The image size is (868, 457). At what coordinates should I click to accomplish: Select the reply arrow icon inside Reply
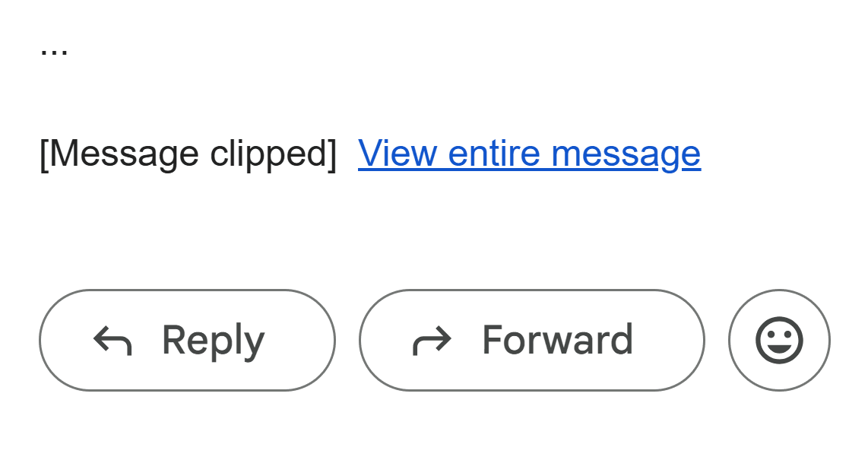pos(116,339)
